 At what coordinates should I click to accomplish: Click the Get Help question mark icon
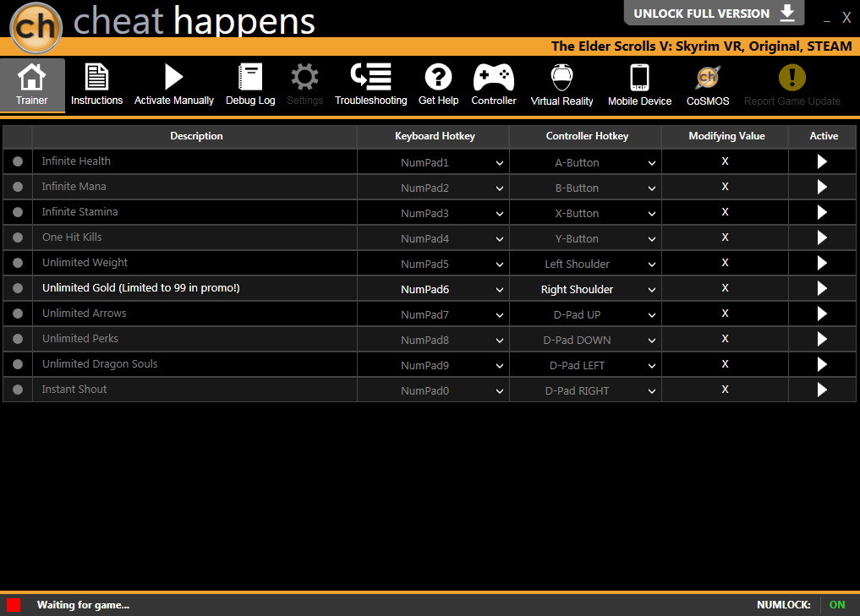438,77
